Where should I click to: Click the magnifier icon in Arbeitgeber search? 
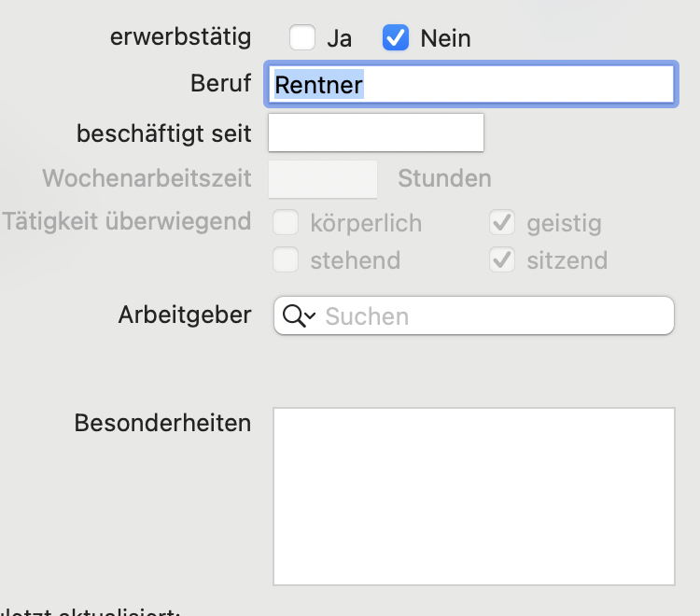(293, 315)
